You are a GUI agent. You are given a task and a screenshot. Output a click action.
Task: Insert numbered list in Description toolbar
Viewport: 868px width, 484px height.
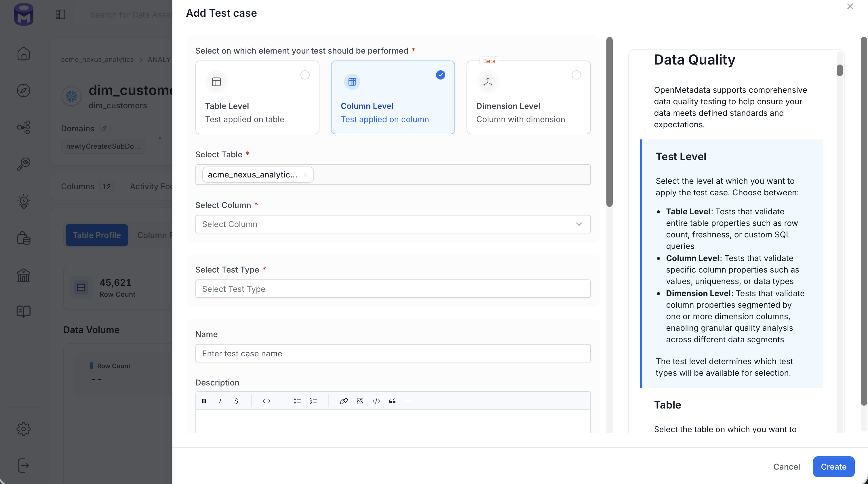[313, 401]
